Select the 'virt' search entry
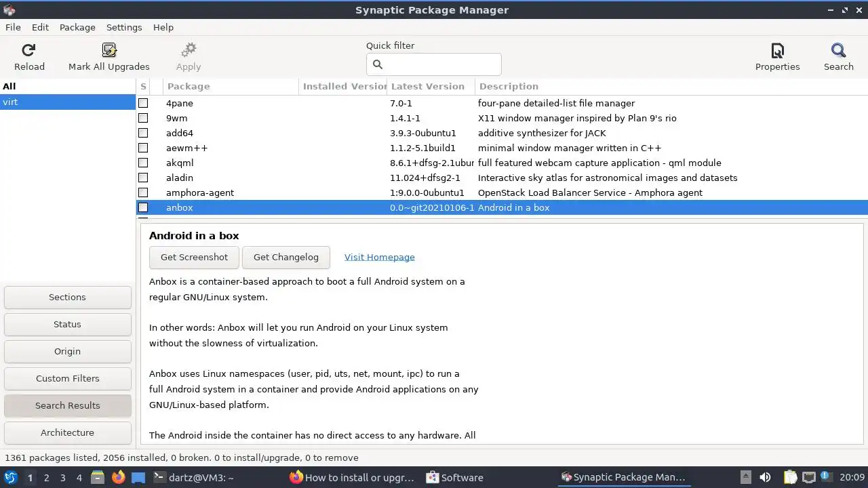Image resolution: width=868 pixels, height=488 pixels. (68, 102)
